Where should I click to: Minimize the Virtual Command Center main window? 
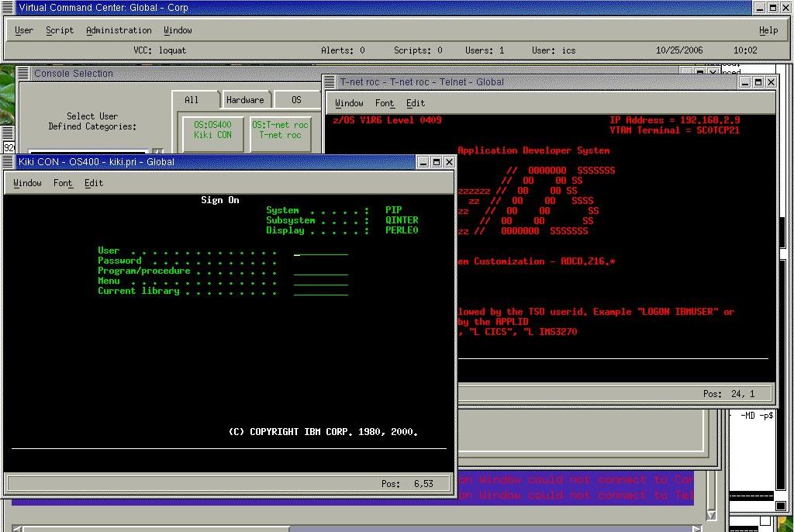tap(760, 8)
